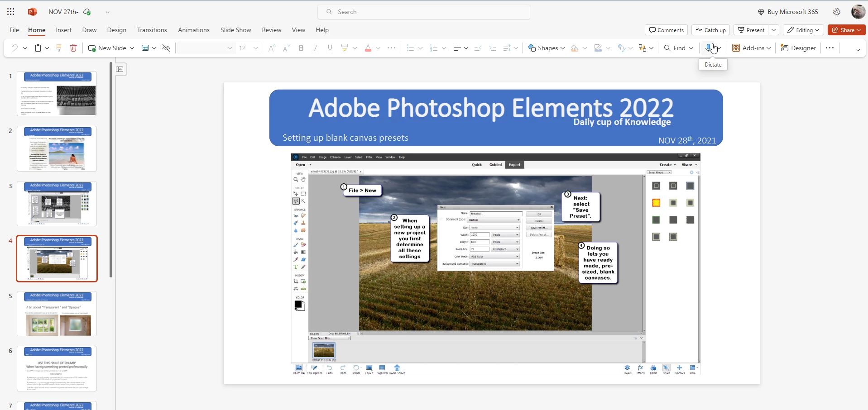Expand the Shapes gallery dropdown
Image resolution: width=868 pixels, height=410 pixels.
click(562, 48)
